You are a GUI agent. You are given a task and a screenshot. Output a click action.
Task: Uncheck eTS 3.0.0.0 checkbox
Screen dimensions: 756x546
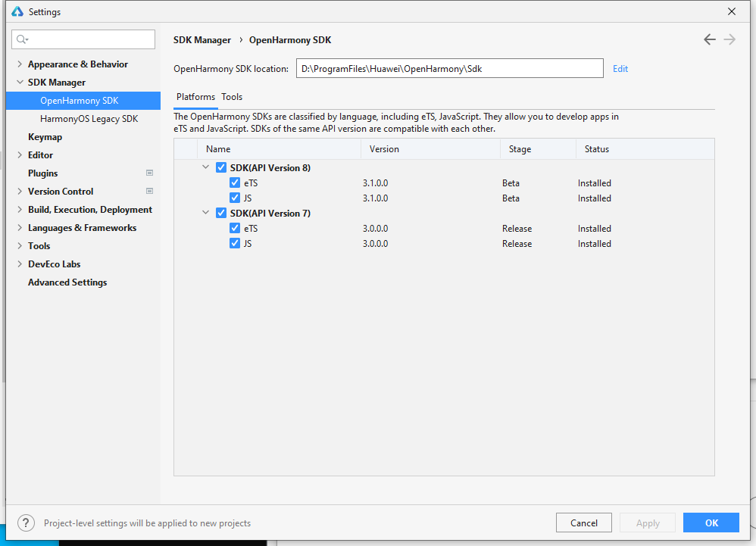click(235, 229)
